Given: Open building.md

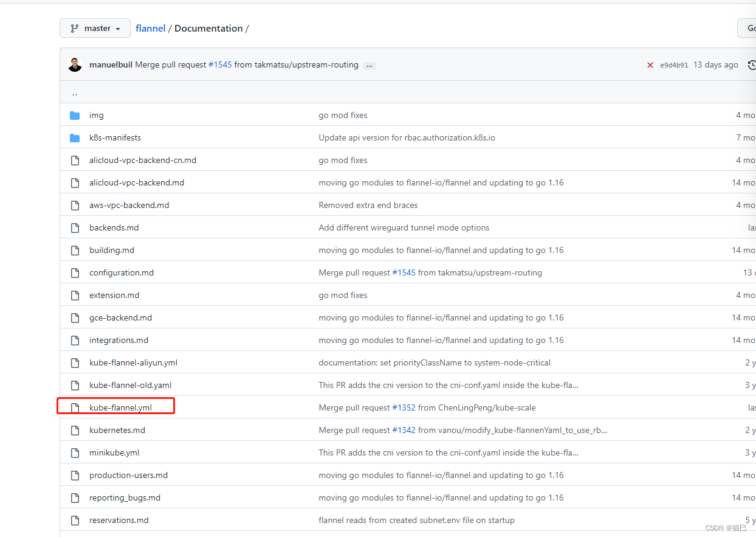Looking at the screenshot, I should tap(112, 250).
